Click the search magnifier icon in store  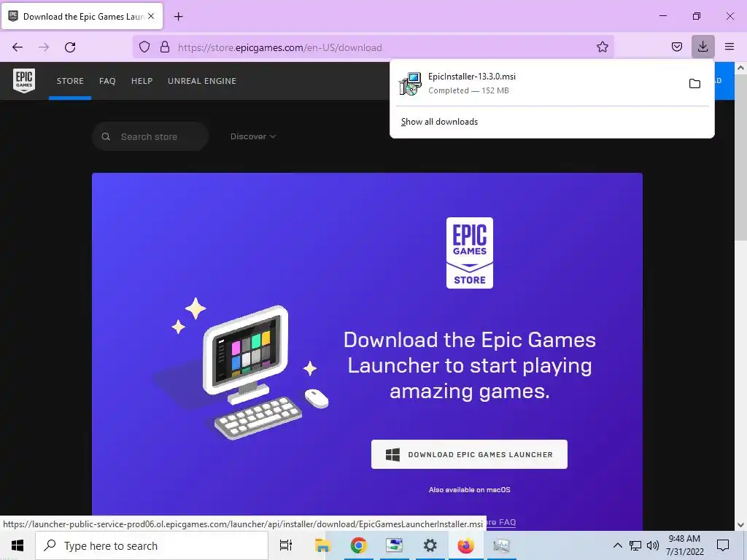click(106, 136)
